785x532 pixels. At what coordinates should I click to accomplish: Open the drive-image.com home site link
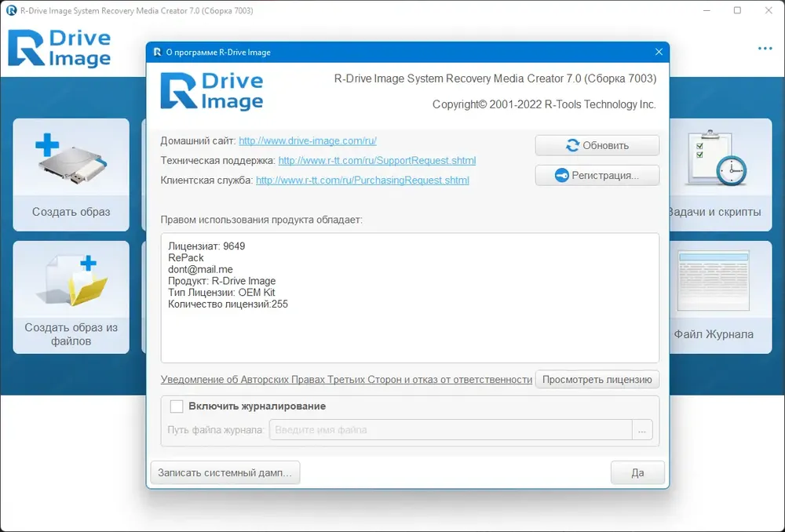[308, 141]
